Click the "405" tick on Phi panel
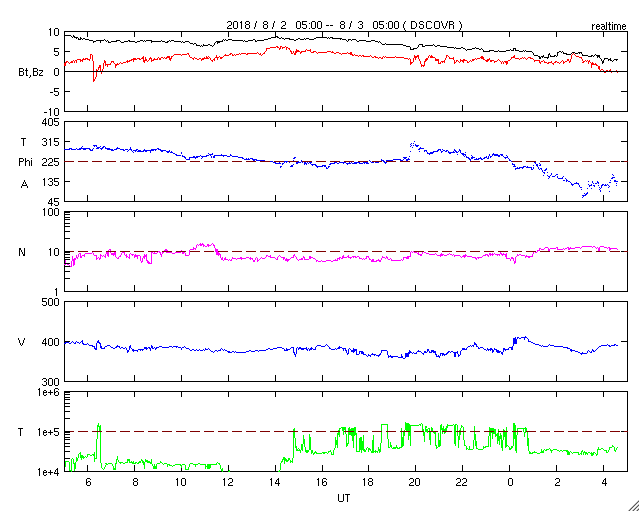This screenshot has width=640, height=512. click(x=51, y=122)
